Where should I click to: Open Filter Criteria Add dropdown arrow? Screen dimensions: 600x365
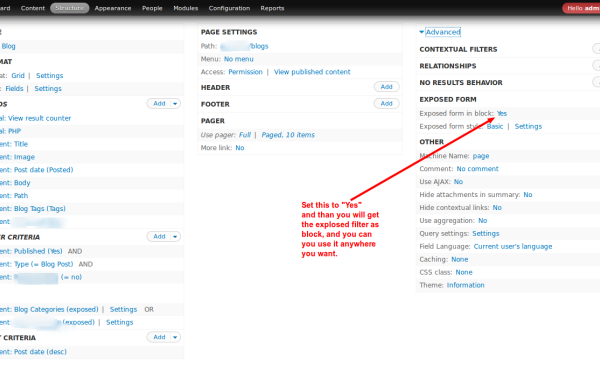coord(175,237)
